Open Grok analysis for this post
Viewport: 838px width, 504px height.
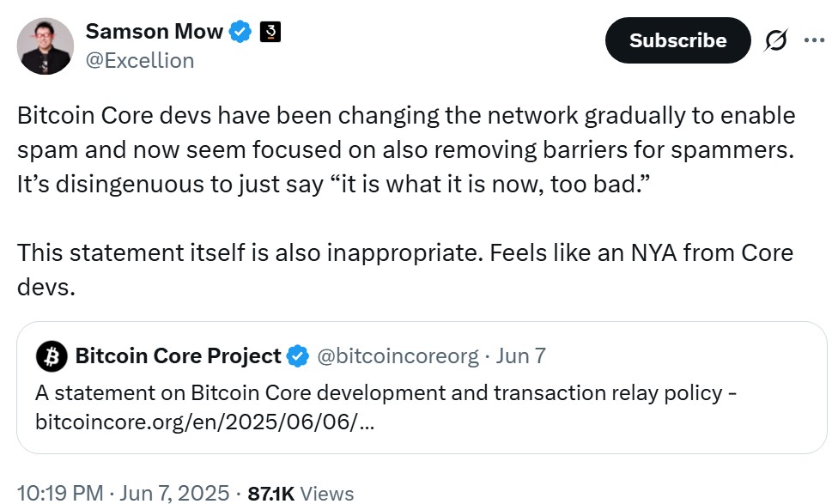(777, 39)
